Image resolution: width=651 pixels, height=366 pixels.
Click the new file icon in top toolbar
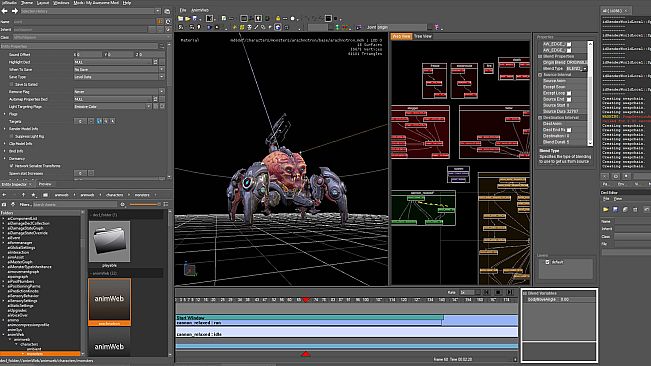[x=224, y=19]
